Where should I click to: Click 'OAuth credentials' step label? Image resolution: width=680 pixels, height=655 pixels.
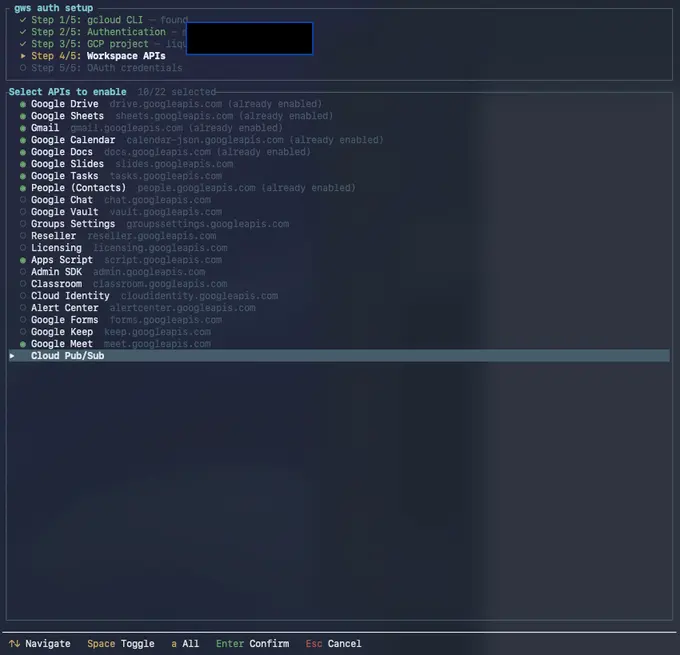coord(134,68)
